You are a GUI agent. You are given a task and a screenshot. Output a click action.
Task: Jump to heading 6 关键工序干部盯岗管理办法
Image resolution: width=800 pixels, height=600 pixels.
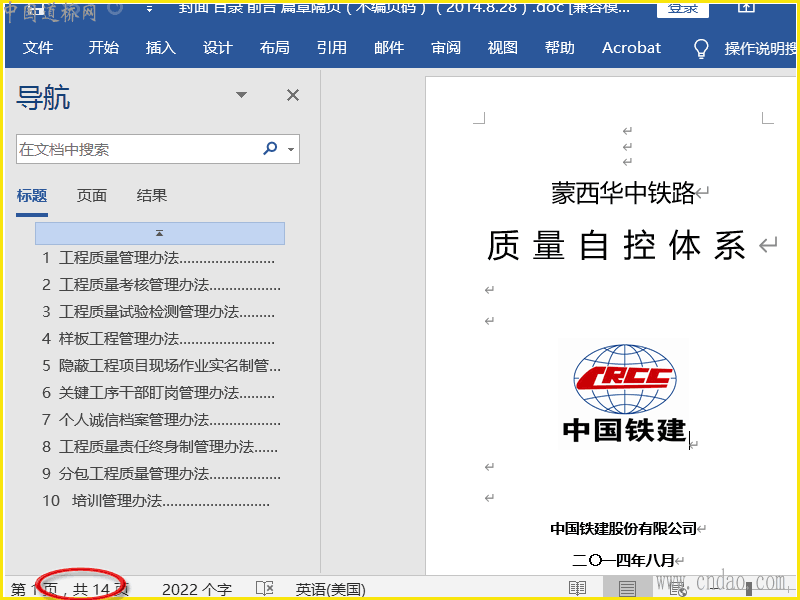click(159, 393)
